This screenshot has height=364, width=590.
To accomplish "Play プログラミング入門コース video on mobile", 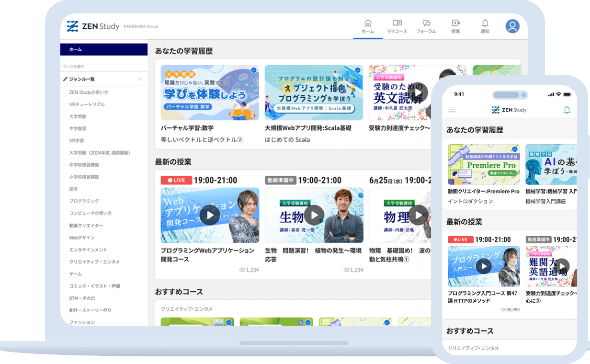I will coord(484,266).
